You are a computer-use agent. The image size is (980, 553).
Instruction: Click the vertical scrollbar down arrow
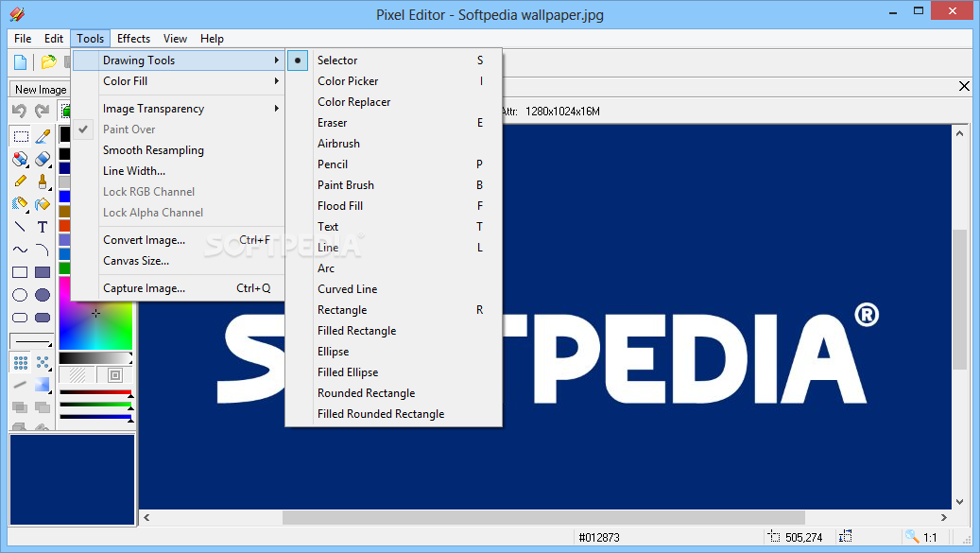[959, 502]
